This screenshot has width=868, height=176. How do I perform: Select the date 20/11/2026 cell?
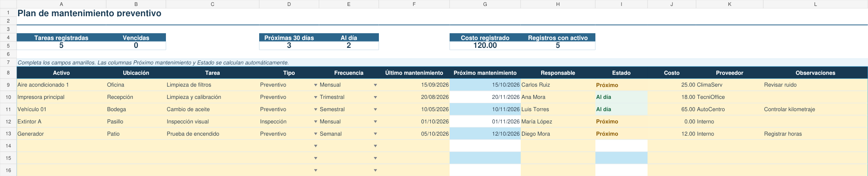pyautogui.click(x=485, y=97)
